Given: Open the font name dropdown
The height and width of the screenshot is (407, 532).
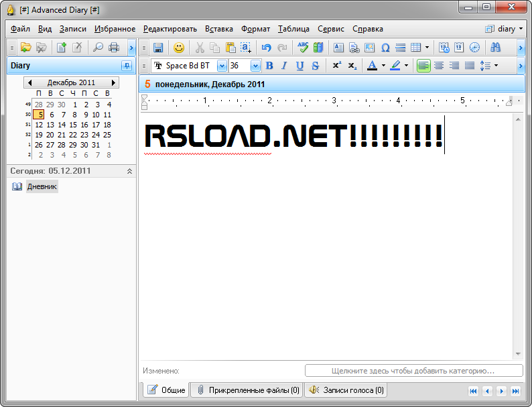Looking at the screenshot, I should tap(222, 66).
